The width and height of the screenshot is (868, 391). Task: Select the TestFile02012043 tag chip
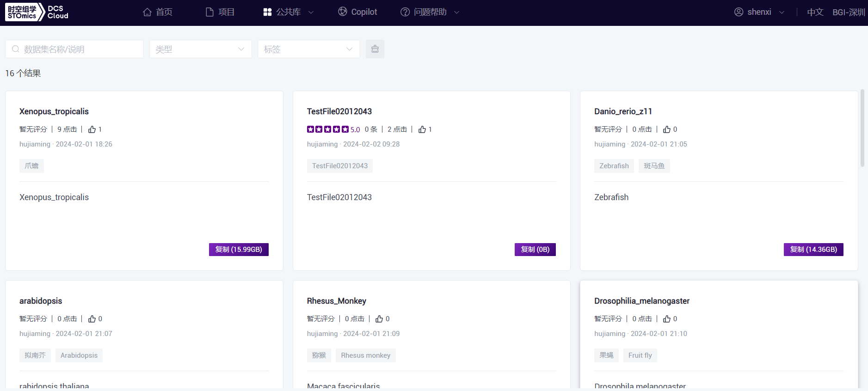point(340,166)
